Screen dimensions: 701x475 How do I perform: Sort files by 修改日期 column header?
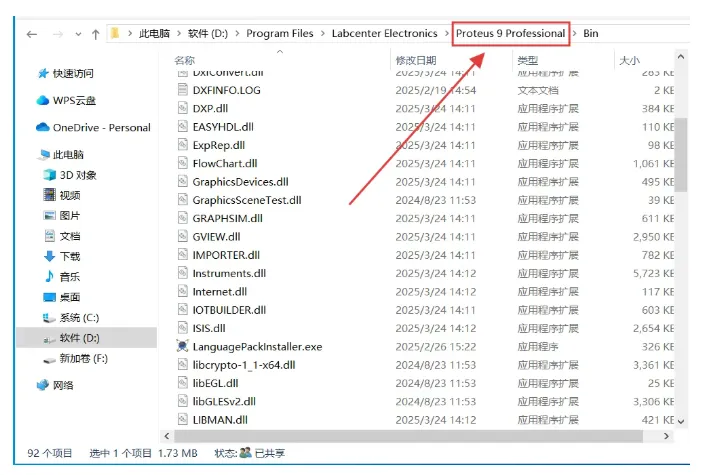click(416, 60)
